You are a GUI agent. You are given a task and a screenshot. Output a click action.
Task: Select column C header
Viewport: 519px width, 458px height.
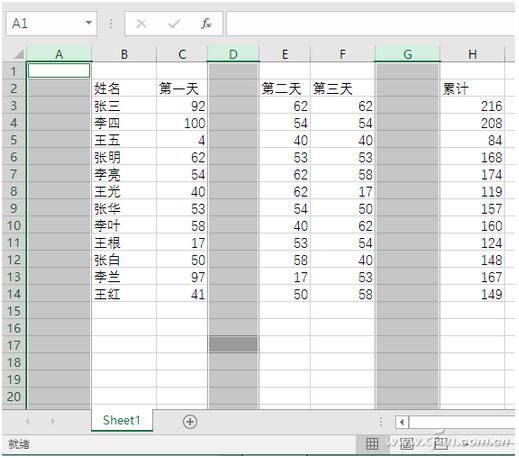pyautogui.click(x=182, y=54)
